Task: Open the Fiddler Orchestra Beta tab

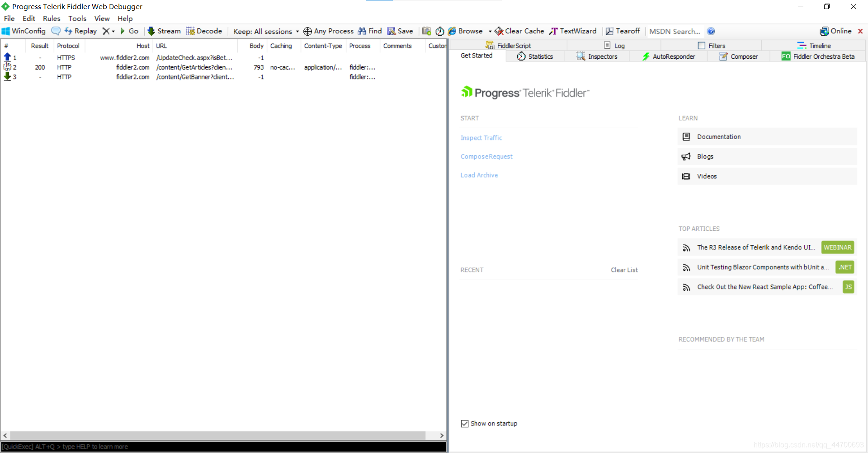Action: [x=818, y=56]
